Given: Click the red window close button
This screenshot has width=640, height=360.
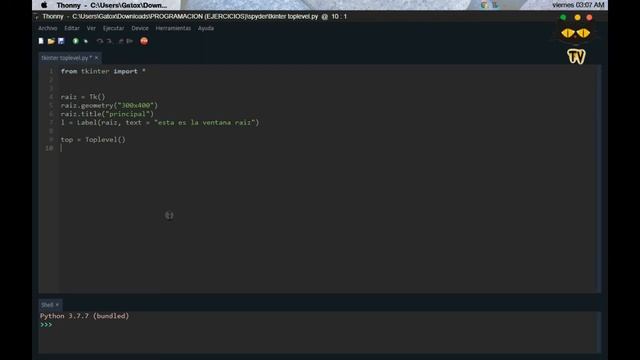Looking at the screenshot, I should pos(589,18).
